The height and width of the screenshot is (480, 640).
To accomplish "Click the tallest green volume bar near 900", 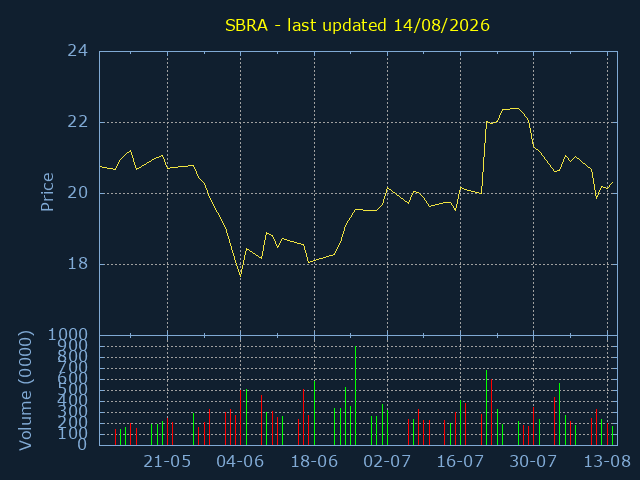I will click(x=356, y=396).
